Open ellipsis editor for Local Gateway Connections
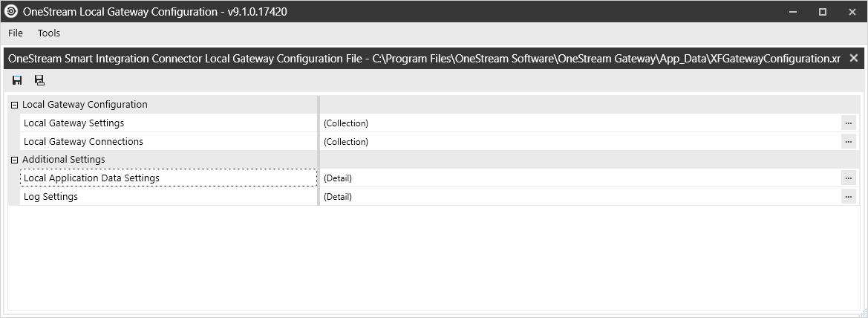This screenshot has width=868, height=318. click(848, 141)
